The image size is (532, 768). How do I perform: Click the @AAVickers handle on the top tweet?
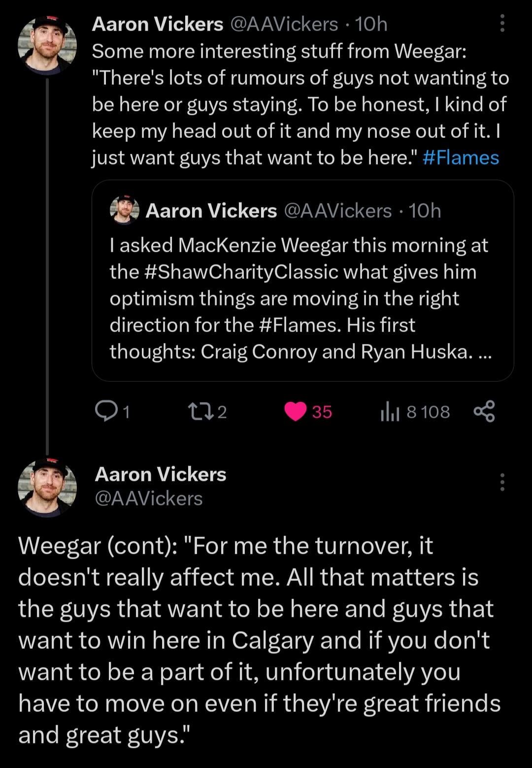click(x=284, y=24)
